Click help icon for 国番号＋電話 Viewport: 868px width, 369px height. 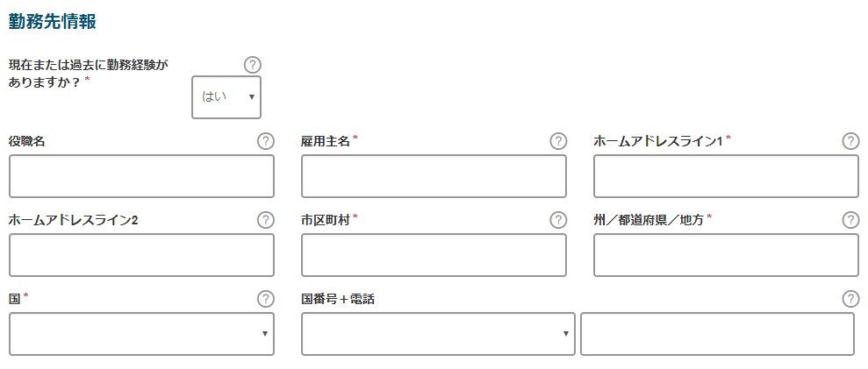[850, 299]
